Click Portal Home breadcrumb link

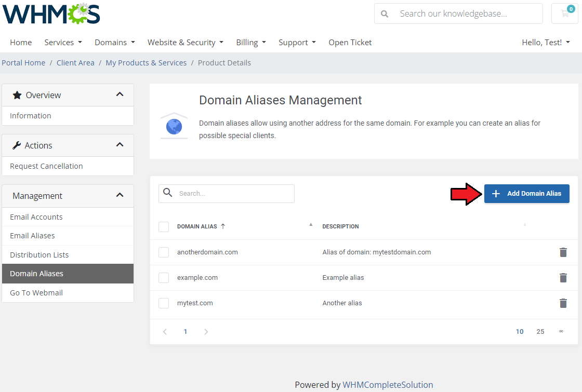23,63
